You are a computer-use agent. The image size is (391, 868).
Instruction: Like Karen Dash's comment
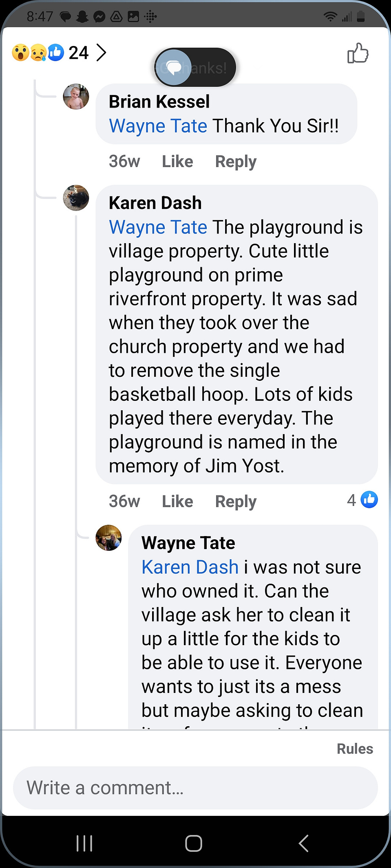point(177,501)
